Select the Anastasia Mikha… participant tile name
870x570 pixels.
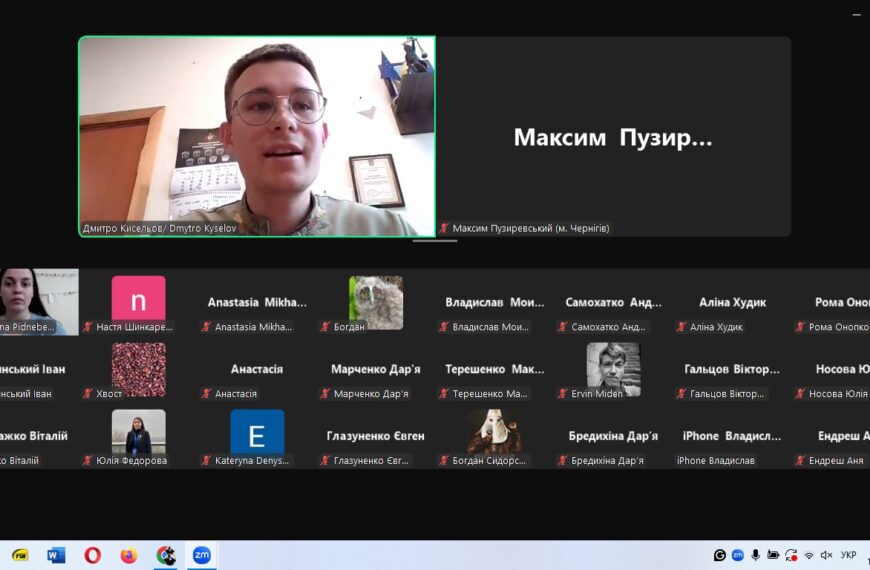(x=257, y=302)
